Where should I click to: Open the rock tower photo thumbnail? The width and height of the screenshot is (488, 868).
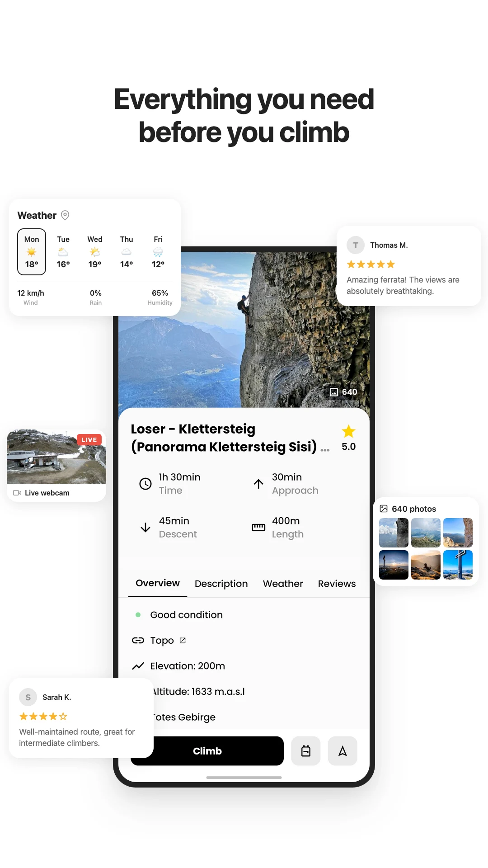click(x=394, y=533)
